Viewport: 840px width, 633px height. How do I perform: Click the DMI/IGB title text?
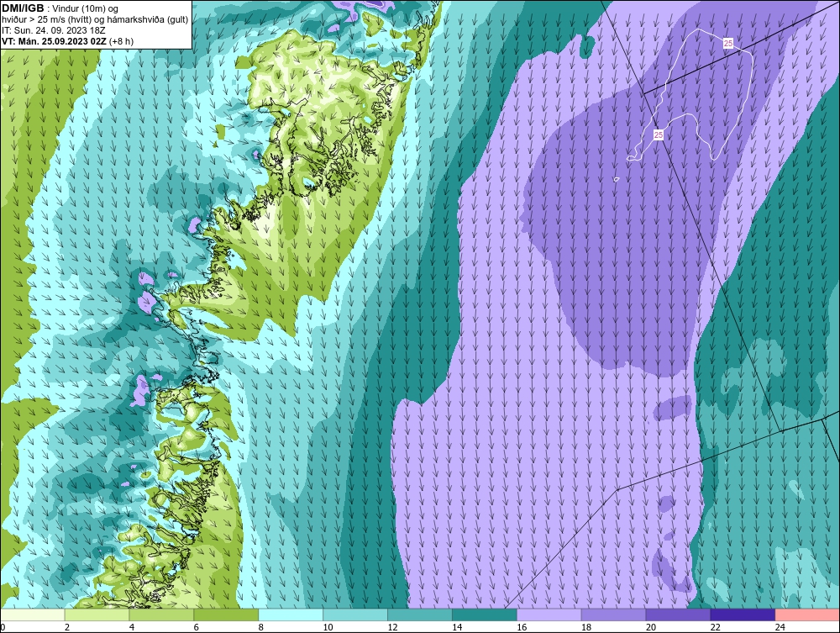pyautogui.click(x=23, y=8)
